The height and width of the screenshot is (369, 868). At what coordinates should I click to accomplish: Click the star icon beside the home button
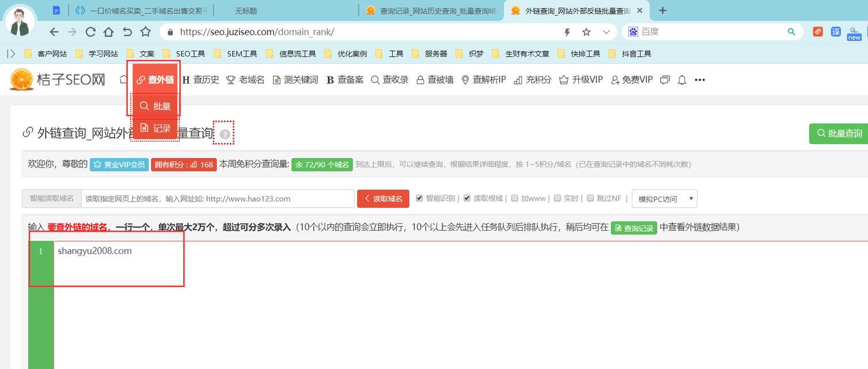(146, 32)
